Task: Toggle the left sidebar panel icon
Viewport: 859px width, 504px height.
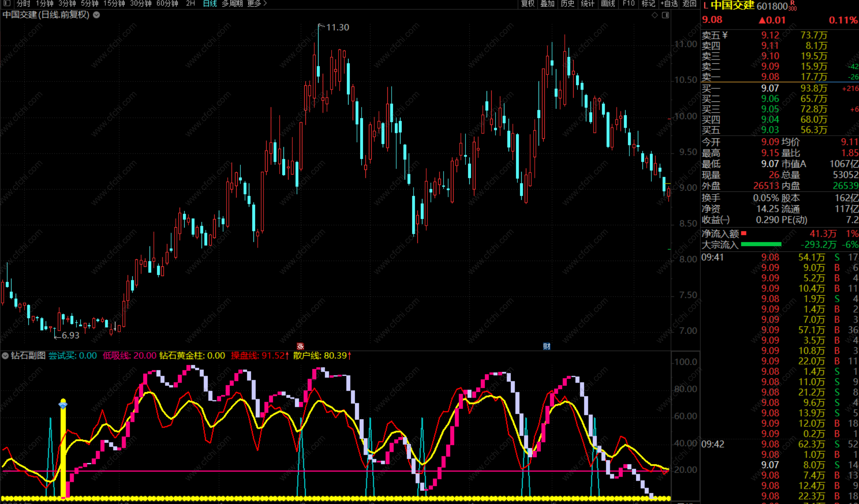Action: point(7,3)
